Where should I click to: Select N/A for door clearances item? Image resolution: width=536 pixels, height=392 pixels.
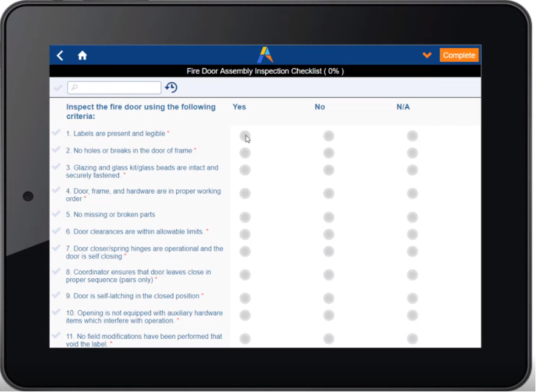[x=412, y=234]
